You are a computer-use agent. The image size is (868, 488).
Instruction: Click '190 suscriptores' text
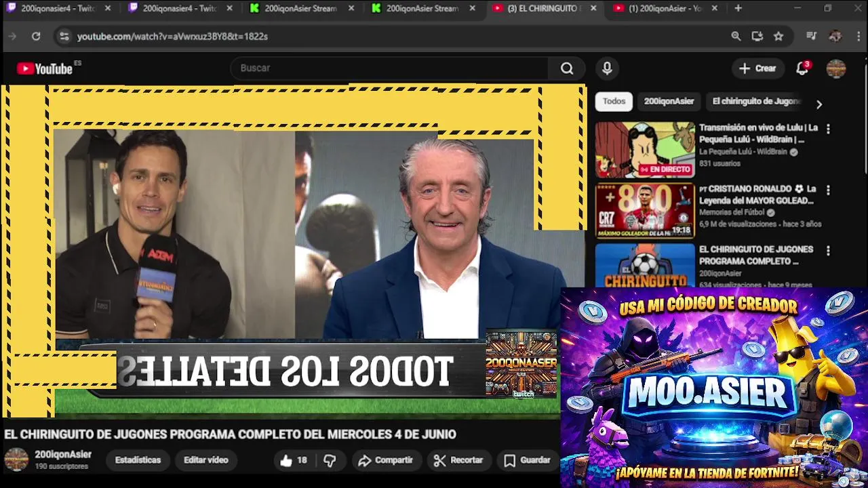click(62, 466)
